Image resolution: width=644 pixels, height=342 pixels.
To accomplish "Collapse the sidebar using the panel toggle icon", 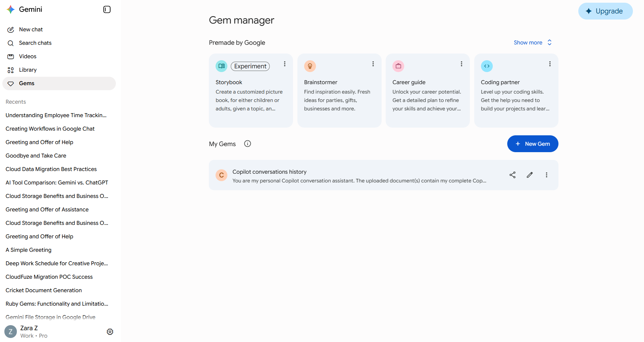I will [x=107, y=9].
